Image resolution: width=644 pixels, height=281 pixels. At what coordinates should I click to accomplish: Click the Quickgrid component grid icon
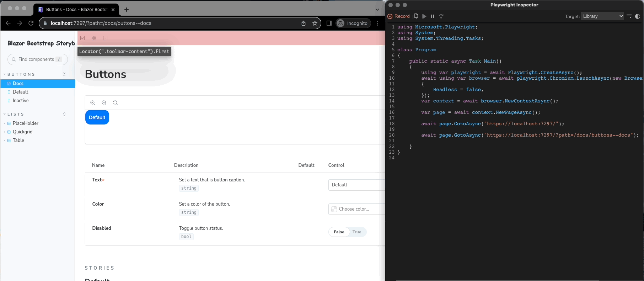[x=9, y=132]
